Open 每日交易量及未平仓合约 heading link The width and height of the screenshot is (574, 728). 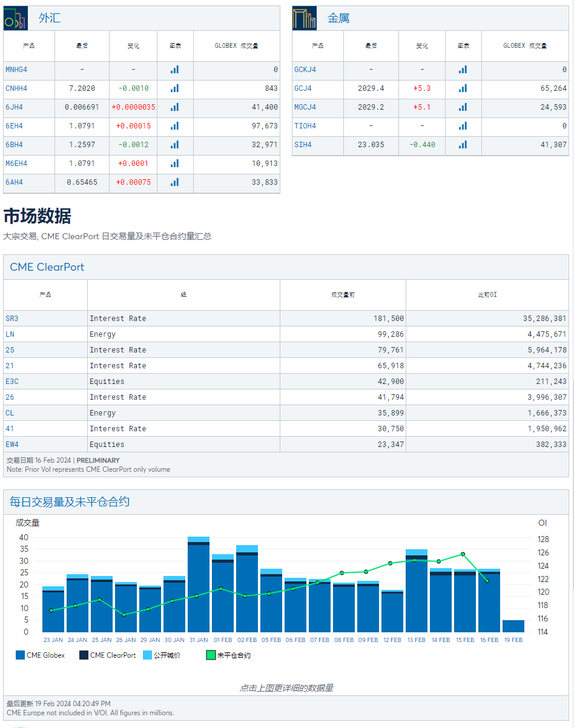point(70,502)
